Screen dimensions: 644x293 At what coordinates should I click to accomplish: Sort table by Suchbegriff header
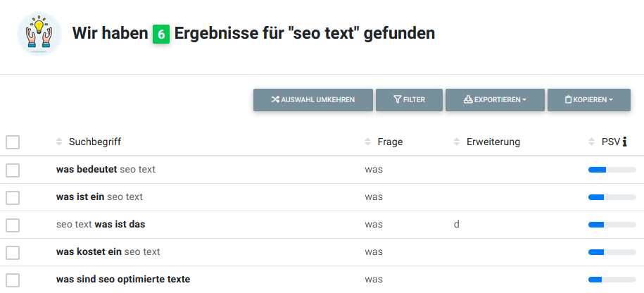95,142
